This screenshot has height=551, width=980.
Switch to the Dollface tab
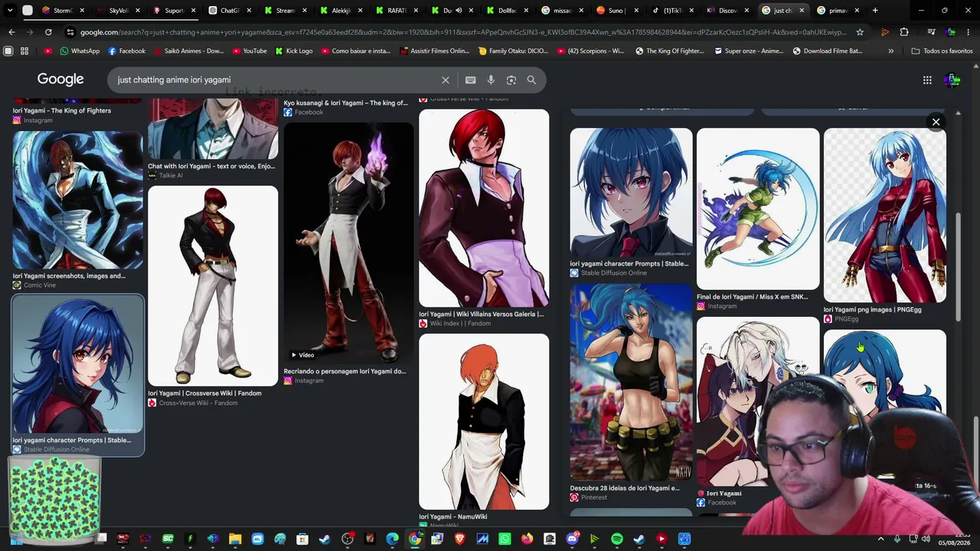pos(507,11)
